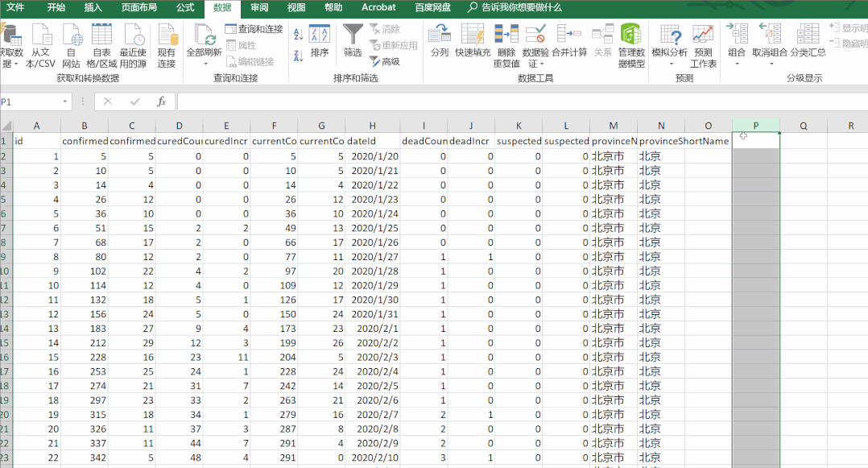Select column H header
This screenshot has width=868, height=468.
(373, 126)
